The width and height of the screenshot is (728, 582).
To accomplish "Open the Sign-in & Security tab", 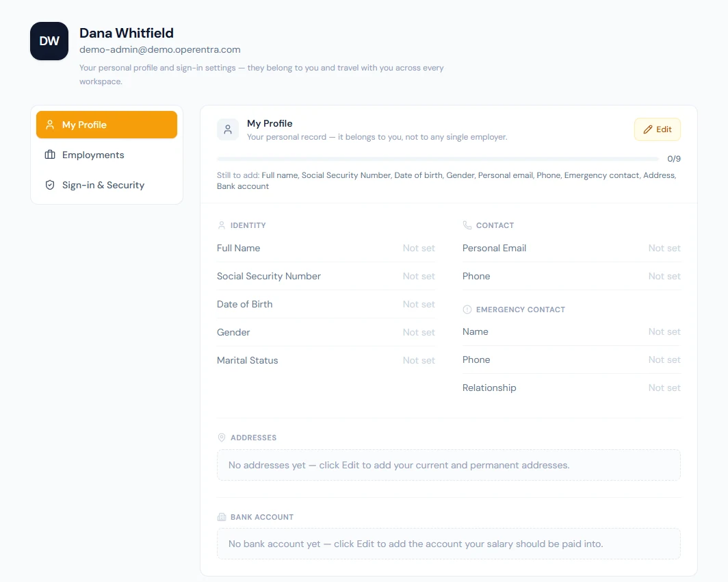I will click(x=107, y=185).
